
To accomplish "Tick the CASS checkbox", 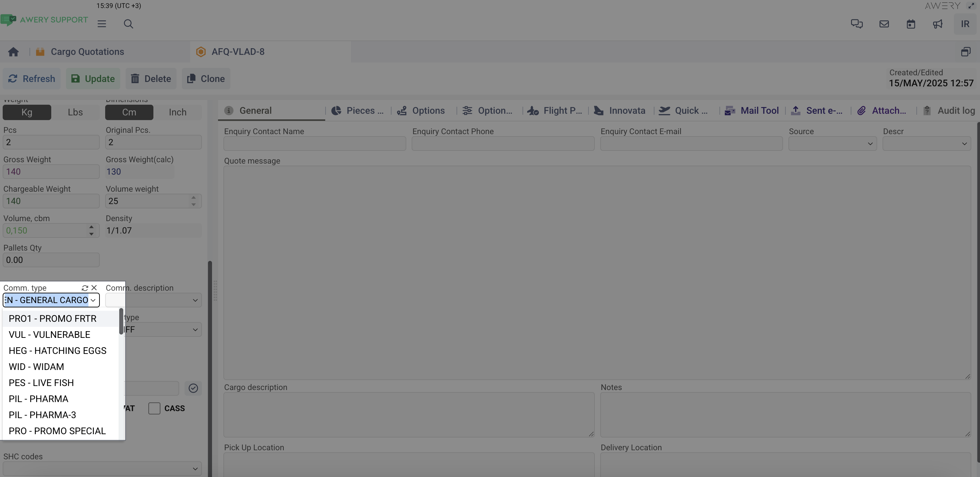I will (x=154, y=408).
